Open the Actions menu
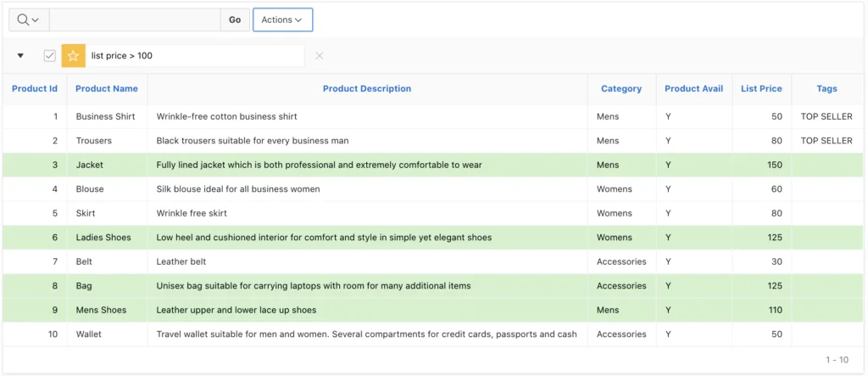Image resolution: width=868 pixels, height=376 pixels. coord(282,20)
